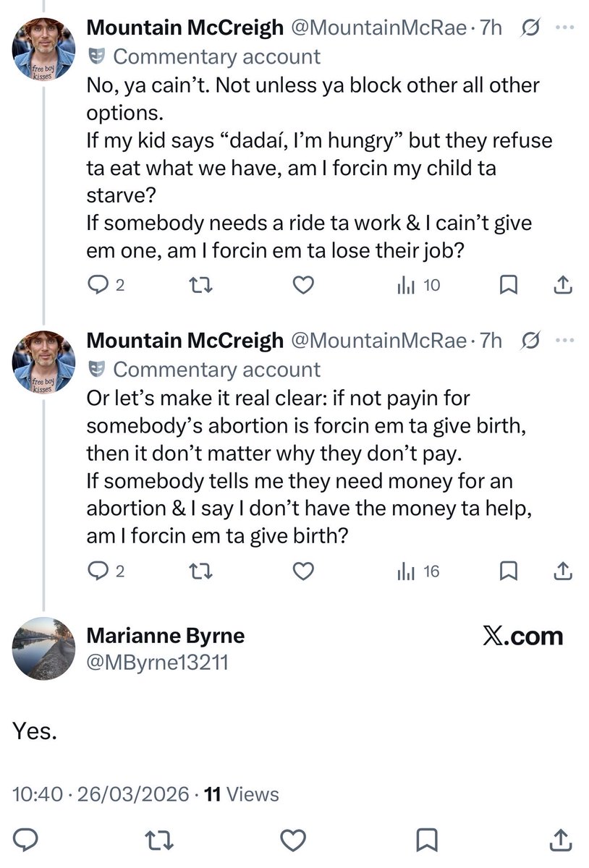
Task: Reply to the first McCreigh tweet
Action: [x=98, y=286]
